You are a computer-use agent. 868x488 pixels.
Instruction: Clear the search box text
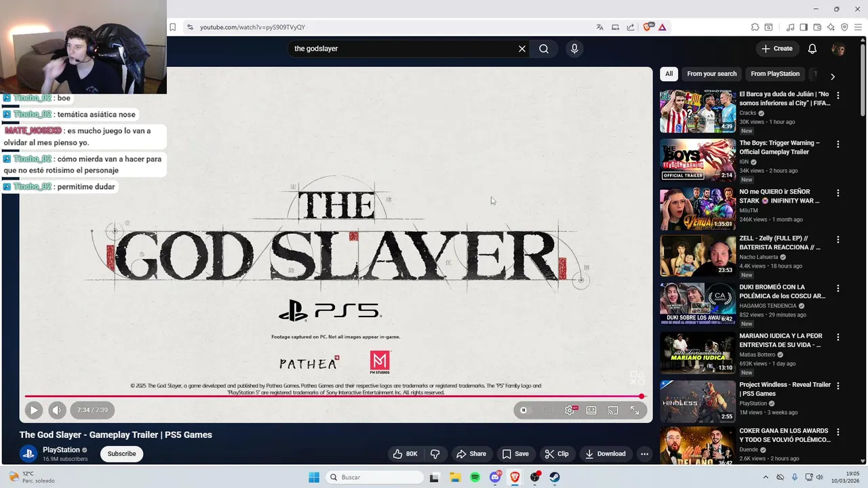pos(522,49)
